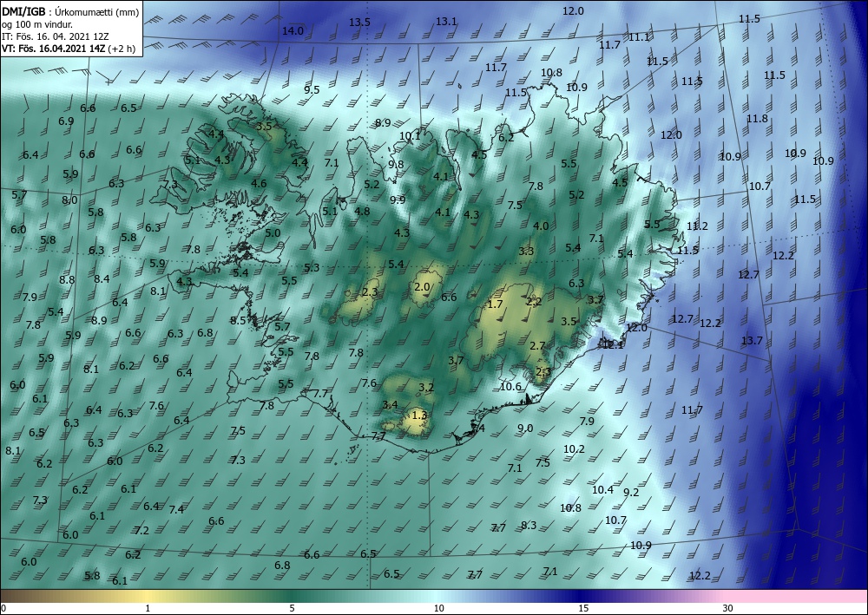Select the 13.5 reading on the map

point(359,23)
